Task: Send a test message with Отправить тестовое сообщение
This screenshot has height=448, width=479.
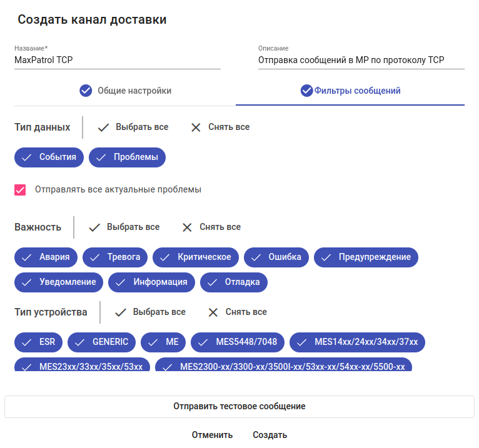Action: click(x=239, y=407)
